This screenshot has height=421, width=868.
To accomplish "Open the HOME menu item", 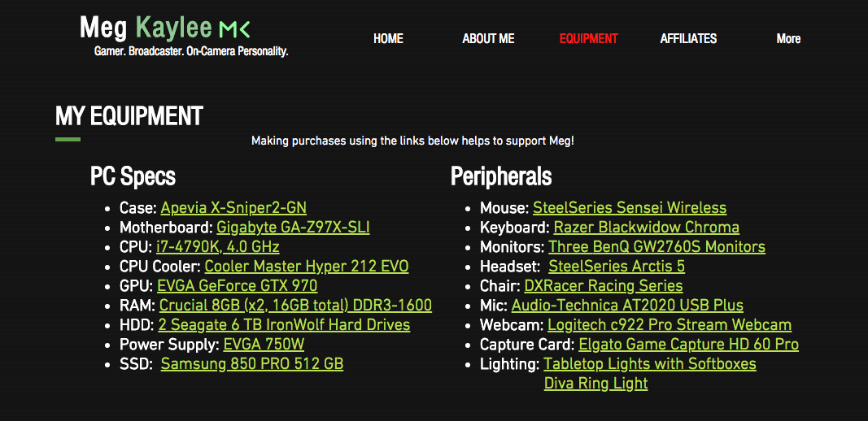I will tap(388, 38).
